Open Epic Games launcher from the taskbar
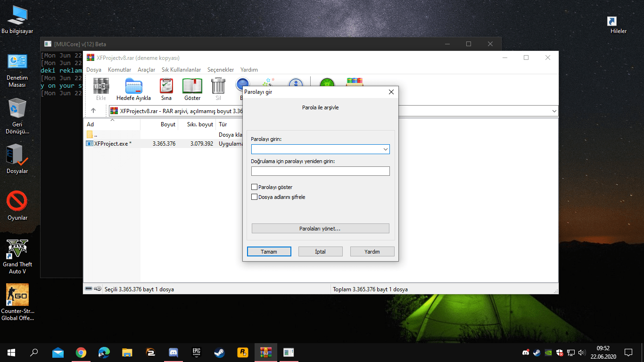 (x=196, y=352)
